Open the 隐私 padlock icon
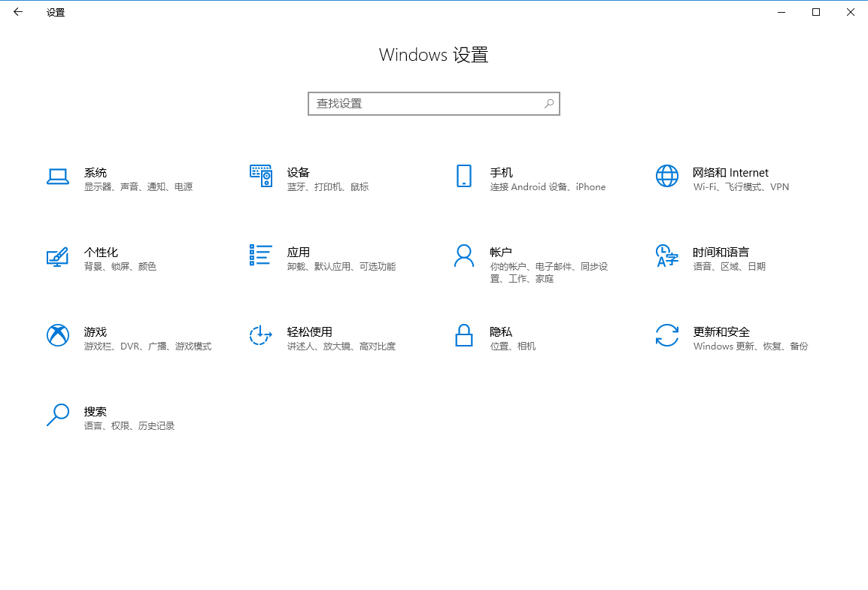Image resolution: width=868 pixels, height=590 pixels. 464,335
